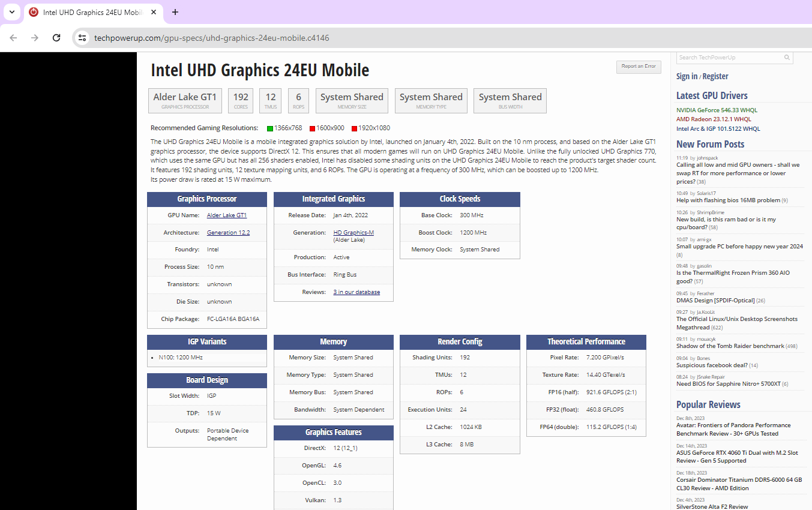This screenshot has width=812, height=510.
Task: Open the Calling all low and mid GPU owners post
Action: (738, 173)
